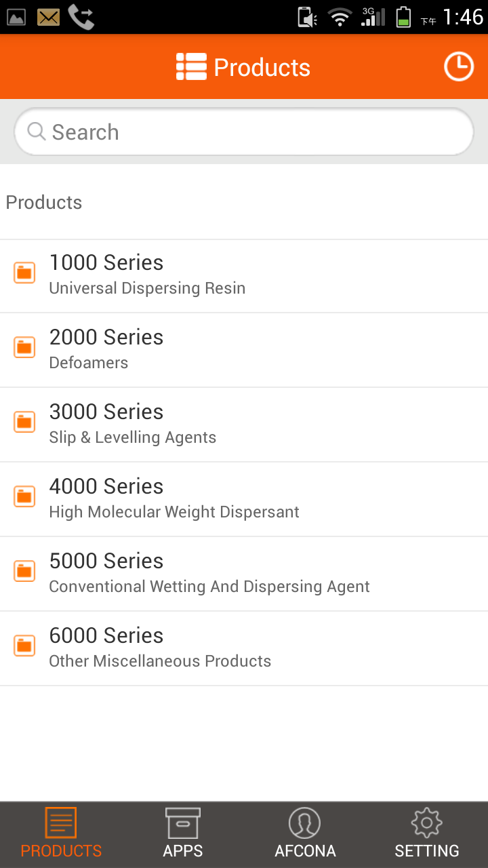Image resolution: width=488 pixels, height=868 pixels.
Task: Open the history clock icon
Action: [x=459, y=67]
